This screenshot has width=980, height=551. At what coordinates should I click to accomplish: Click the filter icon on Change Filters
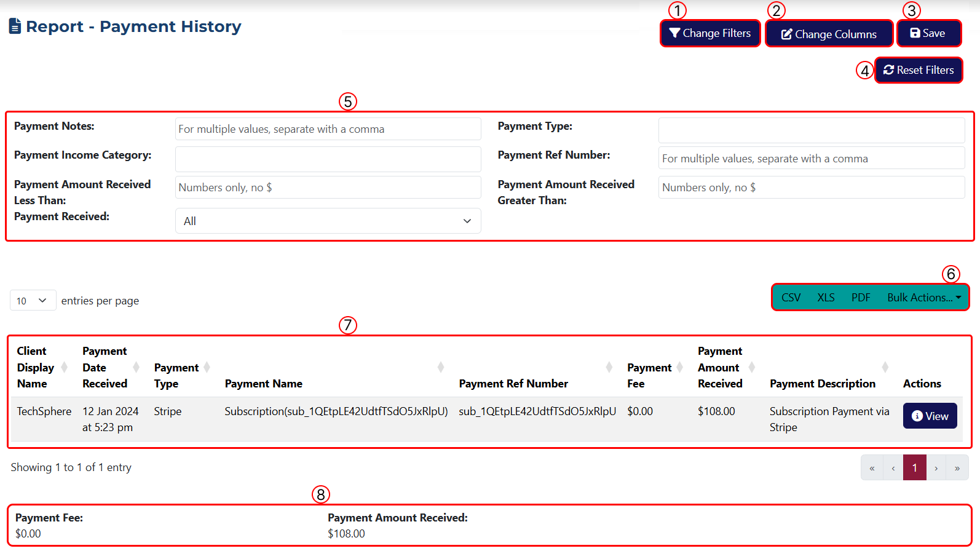(x=675, y=33)
